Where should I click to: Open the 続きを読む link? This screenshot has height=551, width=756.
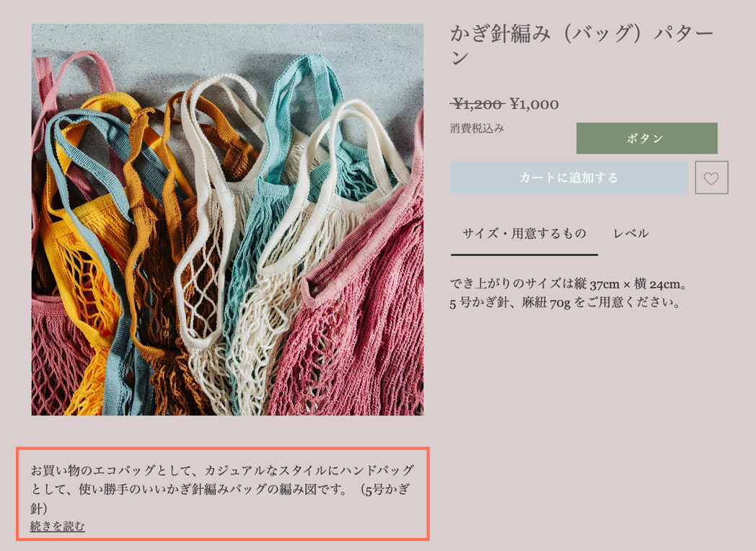click(x=58, y=526)
